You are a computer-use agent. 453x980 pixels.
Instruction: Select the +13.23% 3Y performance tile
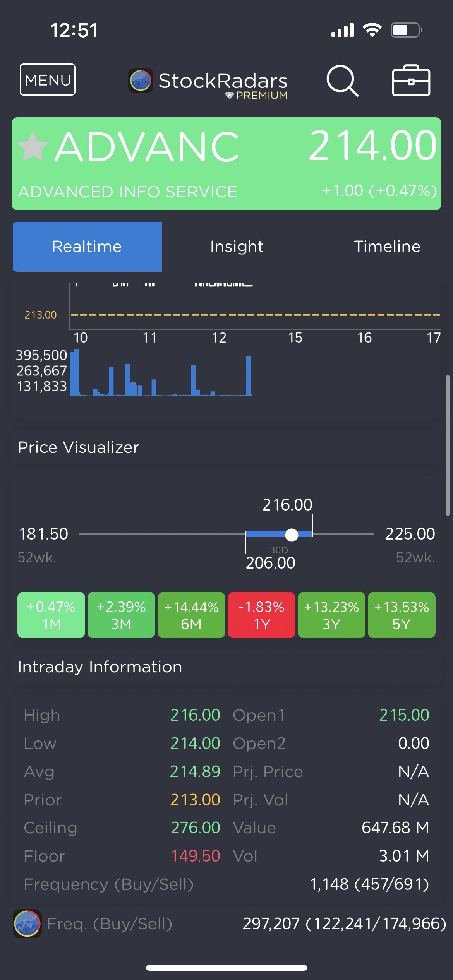[331, 615]
